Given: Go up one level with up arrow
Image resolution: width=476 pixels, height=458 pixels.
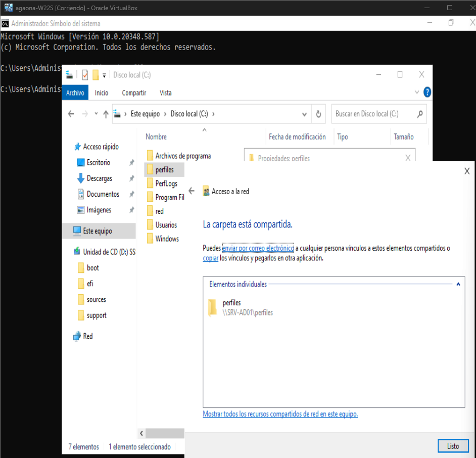Looking at the screenshot, I should 106,114.
